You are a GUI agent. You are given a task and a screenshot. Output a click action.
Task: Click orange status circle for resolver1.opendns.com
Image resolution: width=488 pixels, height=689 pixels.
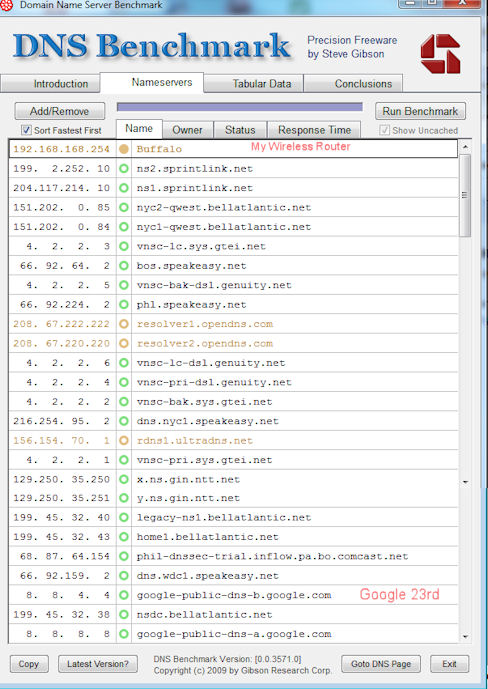pos(124,324)
